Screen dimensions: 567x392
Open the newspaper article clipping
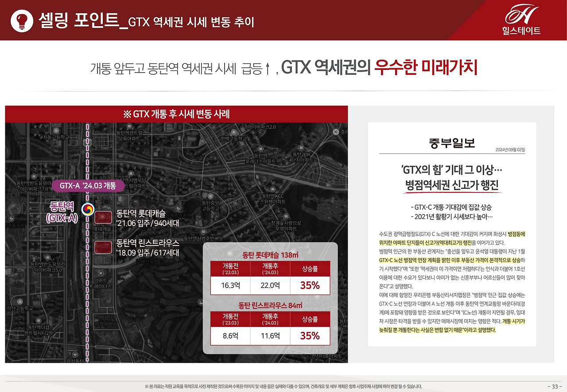click(x=452, y=234)
